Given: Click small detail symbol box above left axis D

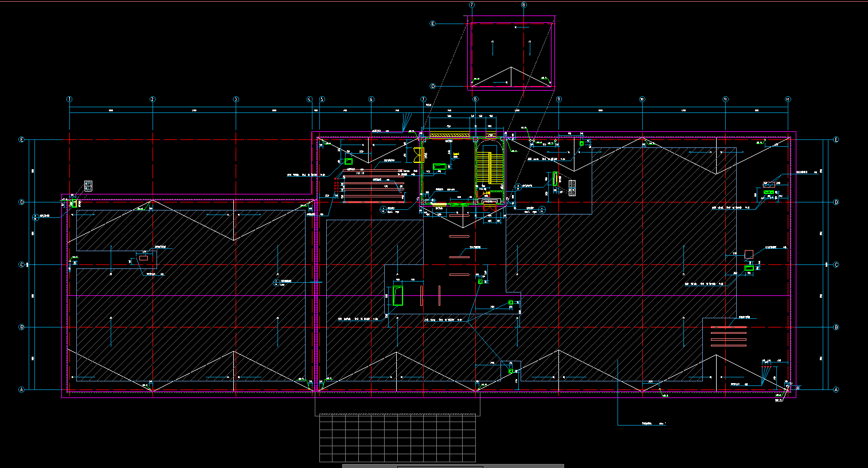Looking at the screenshot, I should coord(88,186).
